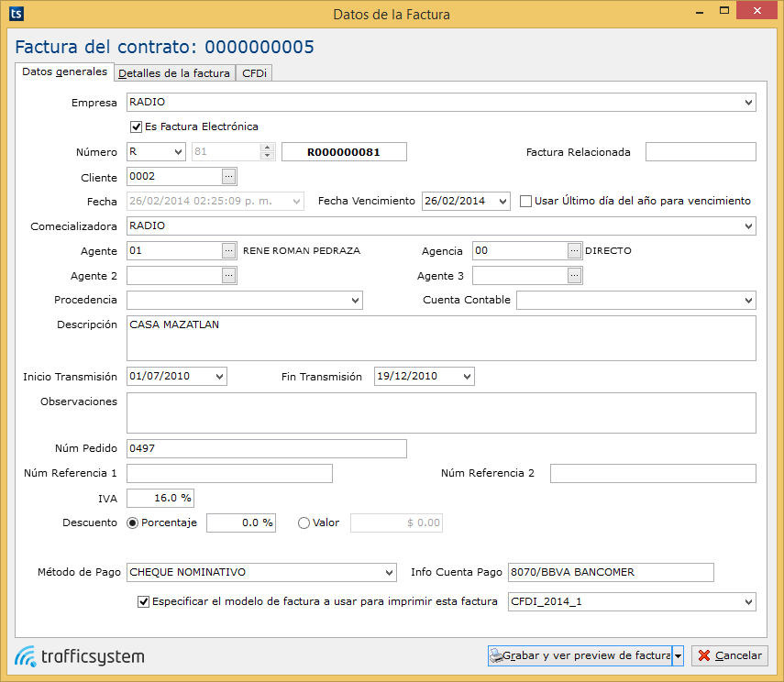Open Detalles de la factura tab
Viewport: 784px width, 682px height.
click(x=174, y=73)
